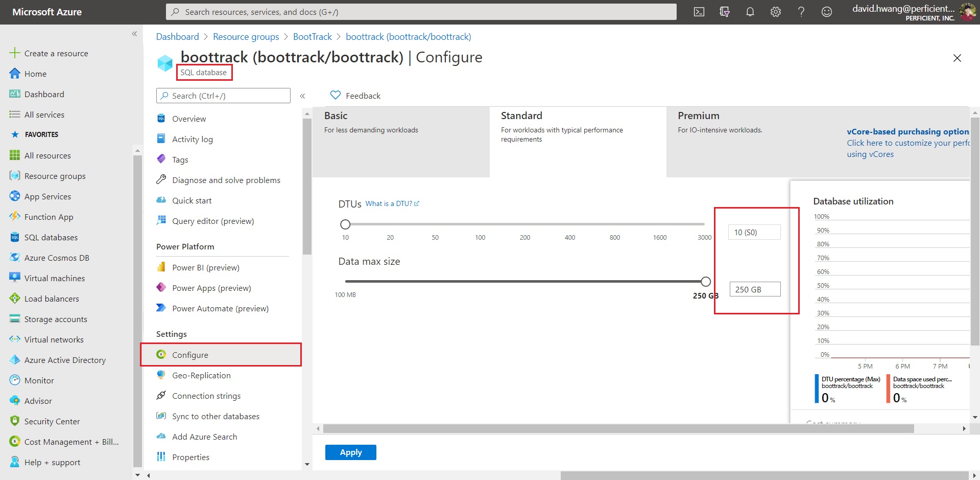Open Sync to other databases
The width and height of the screenshot is (980, 480).
[216, 416]
